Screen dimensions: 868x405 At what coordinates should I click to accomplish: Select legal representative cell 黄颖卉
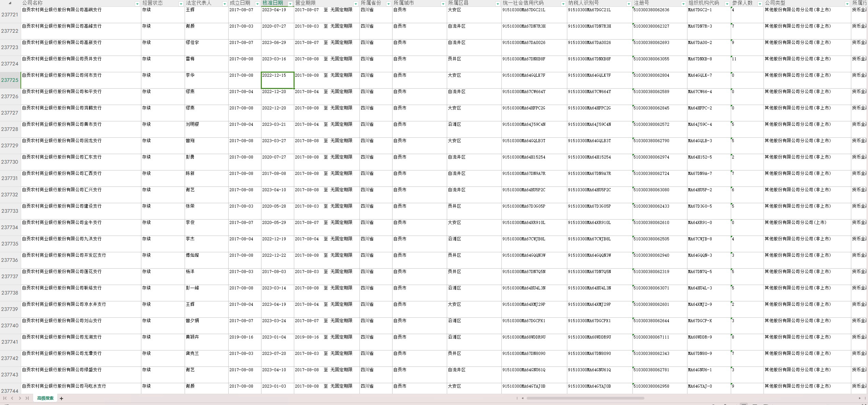(x=207, y=342)
